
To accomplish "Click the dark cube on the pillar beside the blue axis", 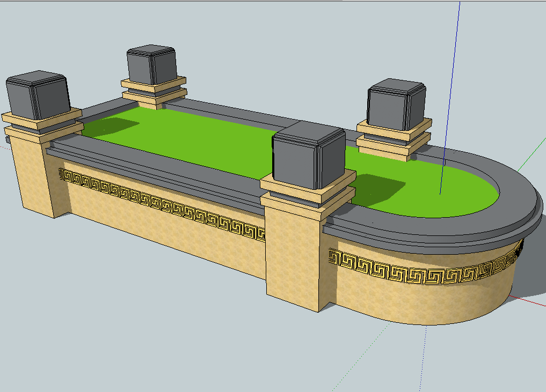I will [396, 105].
